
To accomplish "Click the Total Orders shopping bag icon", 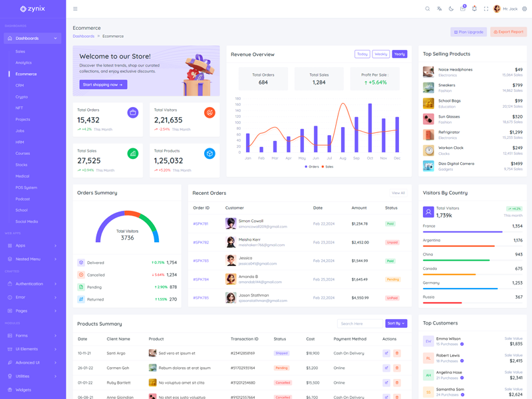I will 133,112.
